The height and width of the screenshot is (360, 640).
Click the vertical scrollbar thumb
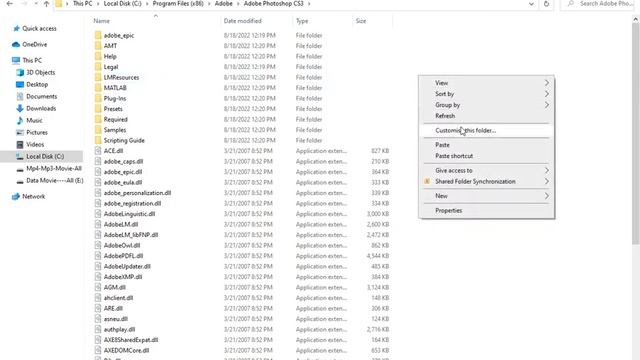coord(636,134)
